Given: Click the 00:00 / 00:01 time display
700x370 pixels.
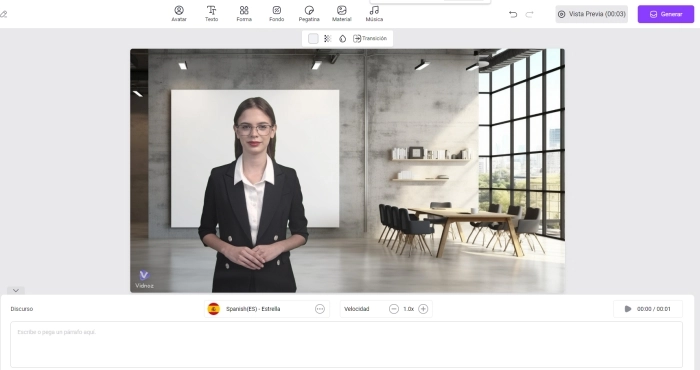Looking at the screenshot, I should [654, 309].
